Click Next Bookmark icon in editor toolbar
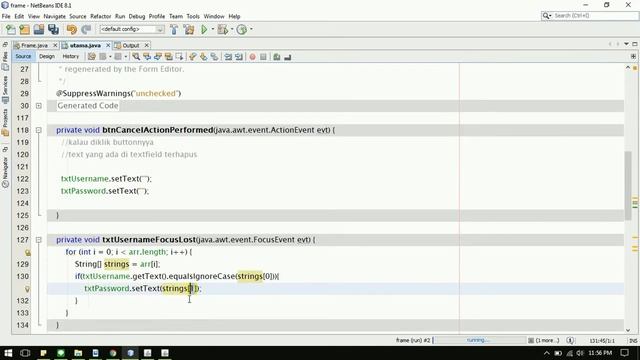This screenshot has width=640, height=360. coord(203,57)
